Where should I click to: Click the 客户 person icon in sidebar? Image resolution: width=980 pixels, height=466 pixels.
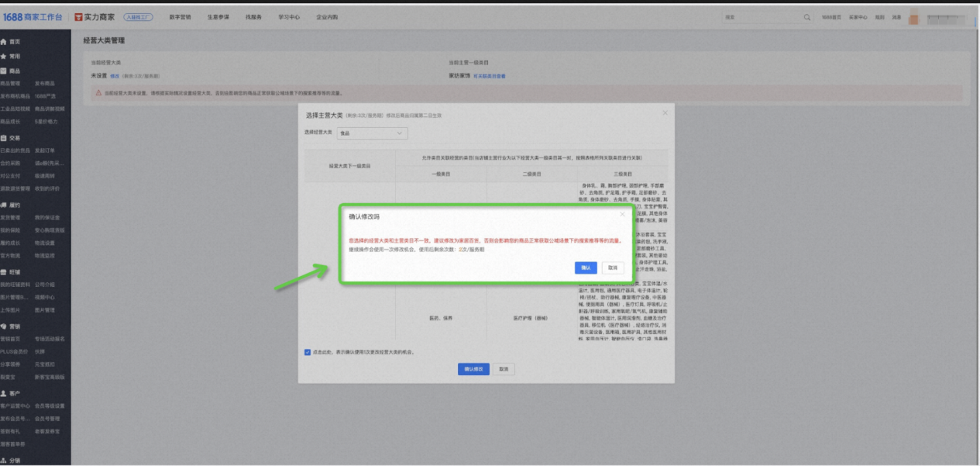(5, 393)
